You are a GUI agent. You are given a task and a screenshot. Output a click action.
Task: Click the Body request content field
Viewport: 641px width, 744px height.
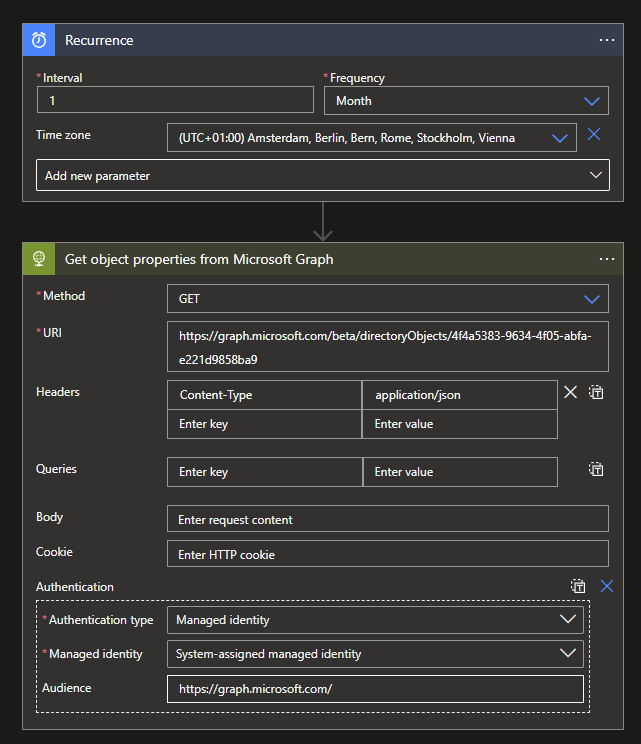tap(387, 519)
